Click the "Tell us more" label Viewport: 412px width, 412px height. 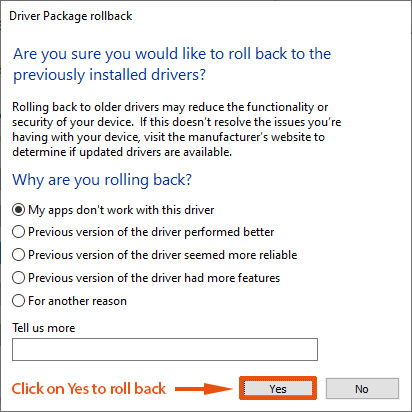(x=44, y=328)
